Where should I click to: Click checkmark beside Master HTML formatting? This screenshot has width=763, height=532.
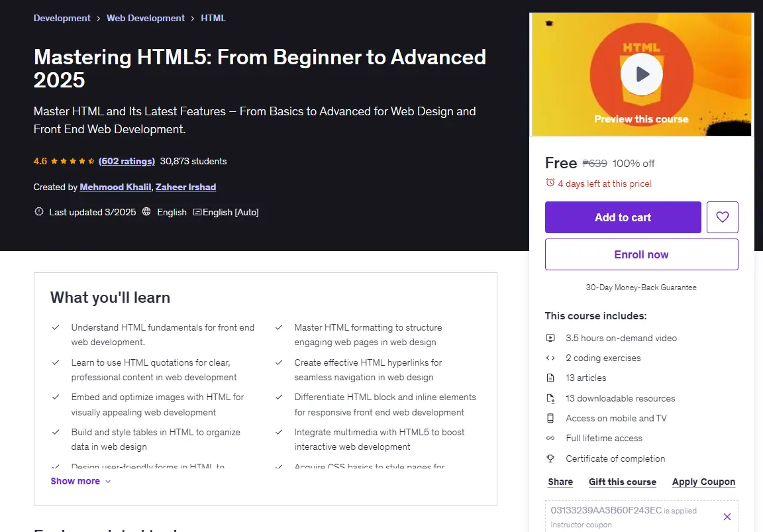[279, 327]
